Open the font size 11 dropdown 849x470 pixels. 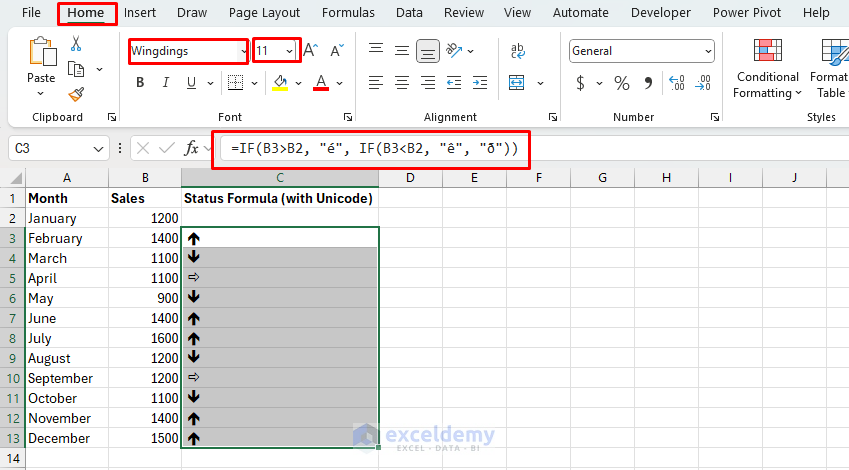[x=290, y=51]
